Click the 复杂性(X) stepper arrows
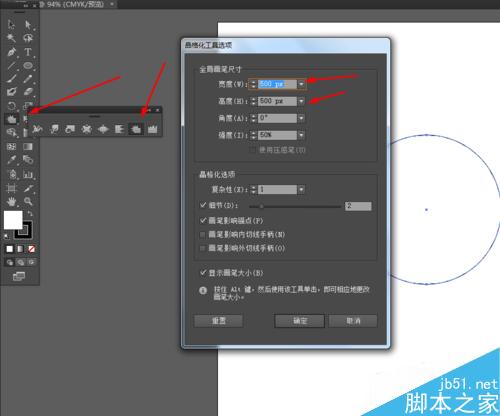Image resolution: width=500 pixels, height=416 pixels. (x=253, y=189)
